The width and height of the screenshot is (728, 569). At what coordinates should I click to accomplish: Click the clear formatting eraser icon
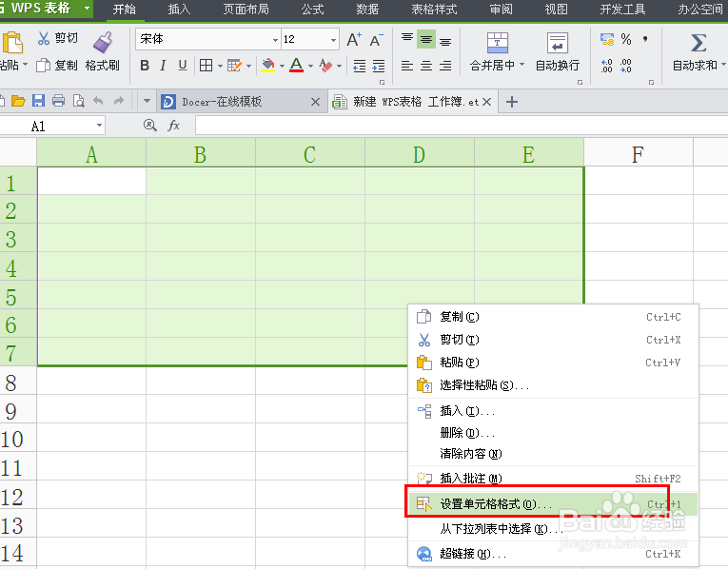325,66
